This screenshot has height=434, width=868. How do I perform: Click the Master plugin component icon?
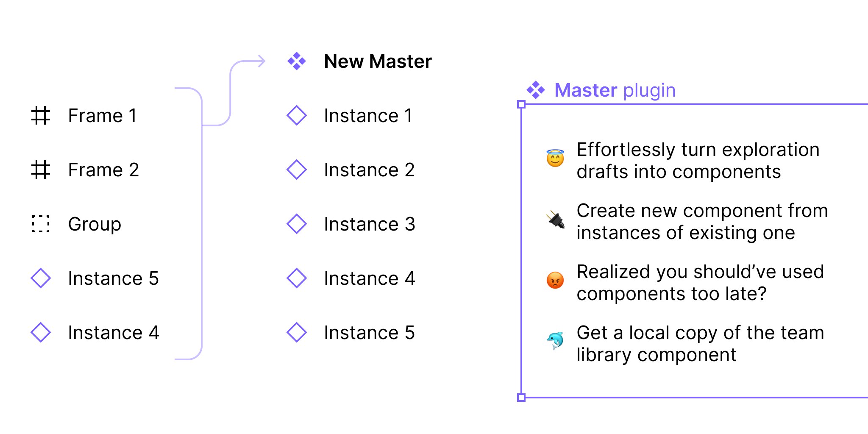coord(536,90)
